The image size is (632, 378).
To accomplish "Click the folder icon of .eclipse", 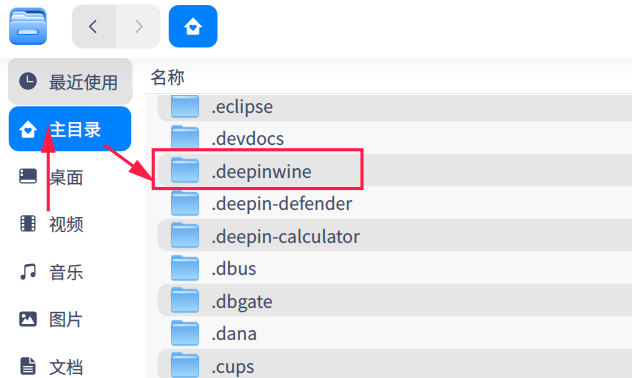I will [x=185, y=106].
